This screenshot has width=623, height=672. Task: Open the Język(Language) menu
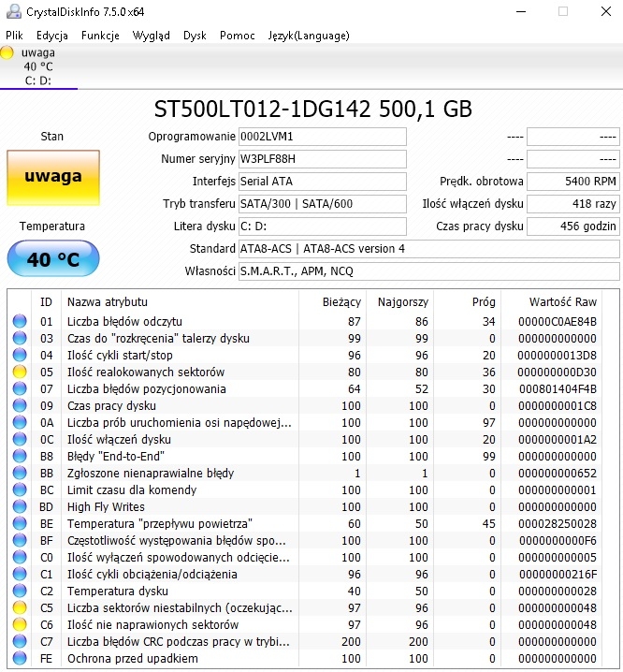click(309, 36)
